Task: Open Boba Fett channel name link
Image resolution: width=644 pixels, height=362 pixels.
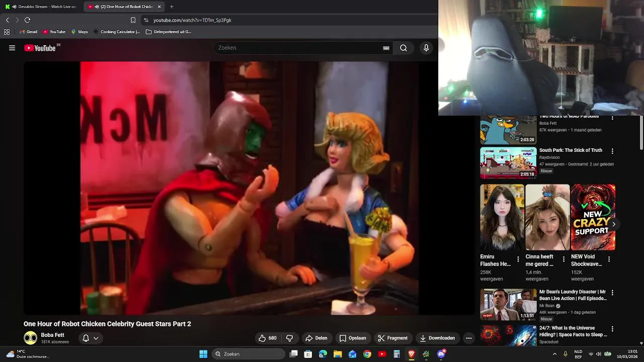Action: click(52, 335)
